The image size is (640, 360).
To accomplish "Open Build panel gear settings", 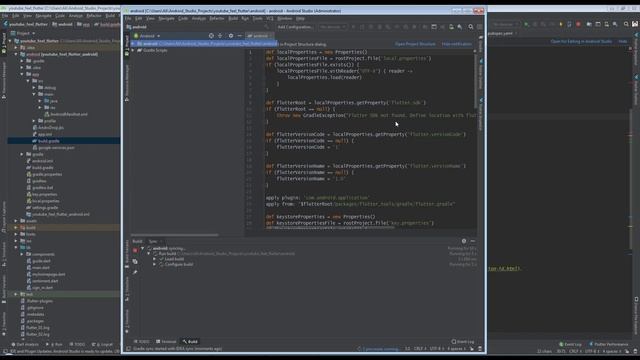I will pyautogui.click(x=464, y=241).
